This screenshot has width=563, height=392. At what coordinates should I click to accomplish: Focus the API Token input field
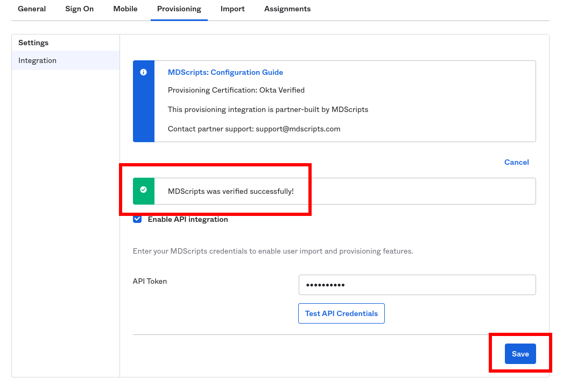tap(417, 285)
